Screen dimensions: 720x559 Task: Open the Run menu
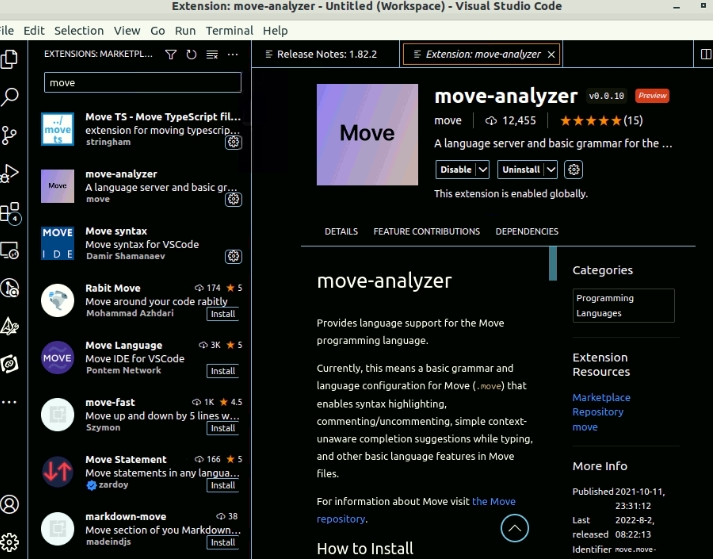(x=185, y=31)
